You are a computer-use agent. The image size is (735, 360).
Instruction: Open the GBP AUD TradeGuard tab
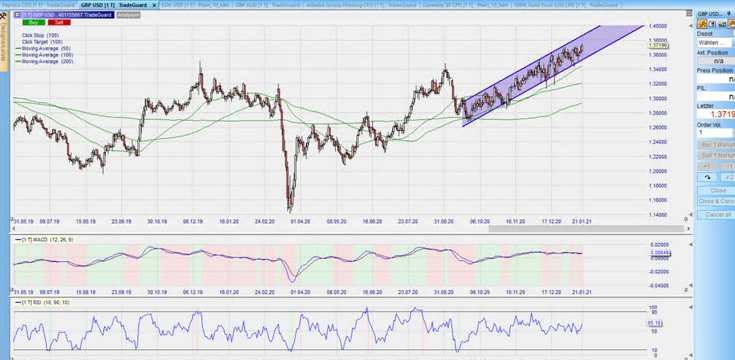click(268, 5)
